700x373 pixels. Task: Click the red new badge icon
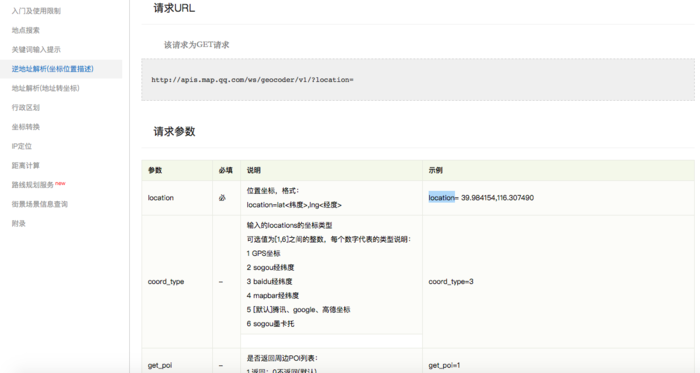[60, 183]
